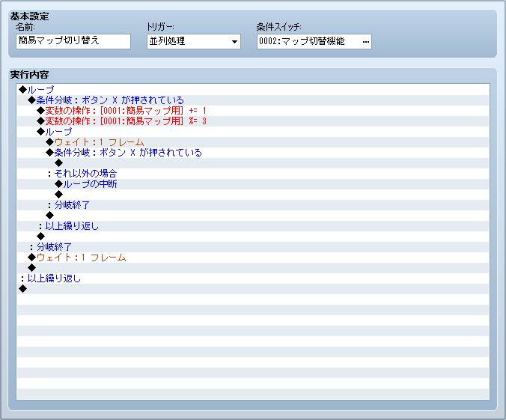
Task: Select the empty ◆ line directly above それ以外の場合
Action: (253, 163)
